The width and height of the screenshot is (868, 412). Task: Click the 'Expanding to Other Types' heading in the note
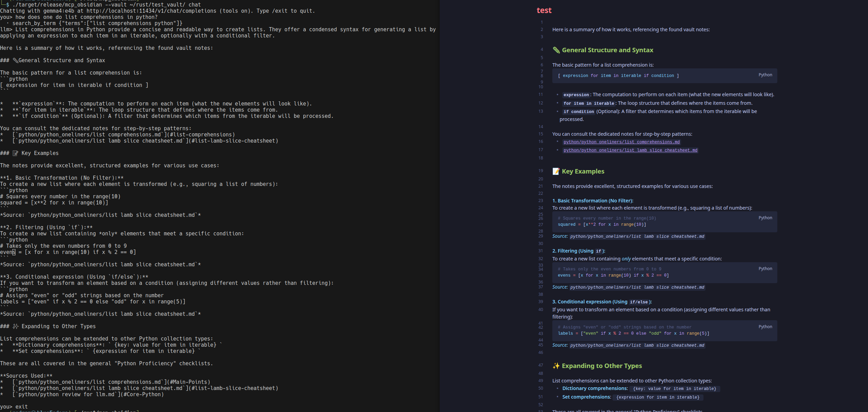(602, 366)
